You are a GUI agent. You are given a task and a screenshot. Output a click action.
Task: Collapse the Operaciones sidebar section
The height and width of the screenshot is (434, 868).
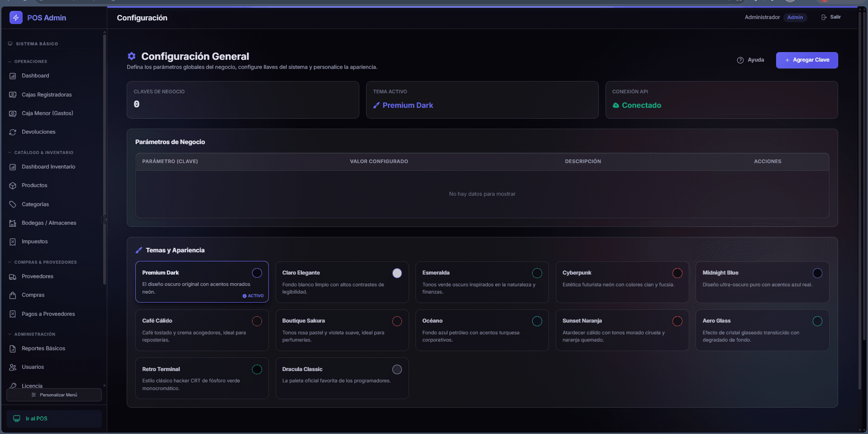point(28,62)
